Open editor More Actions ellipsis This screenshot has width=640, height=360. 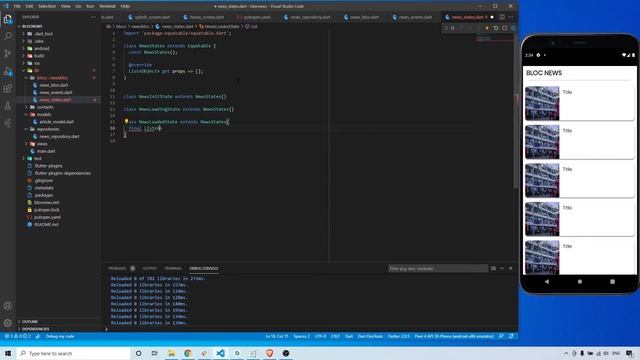[511, 17]
